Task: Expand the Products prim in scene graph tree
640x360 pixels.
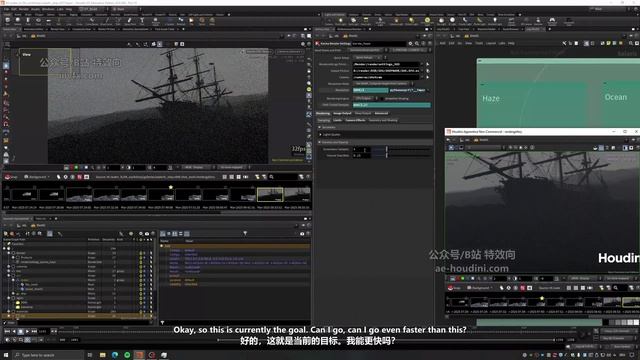Action: click(x=13, y=258)
